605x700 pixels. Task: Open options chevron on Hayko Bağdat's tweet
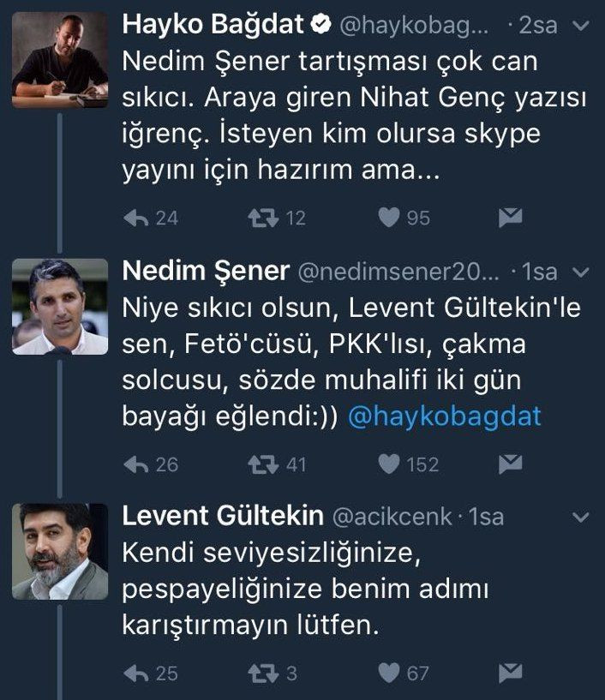pyautogui.click(x=581, y=26)
